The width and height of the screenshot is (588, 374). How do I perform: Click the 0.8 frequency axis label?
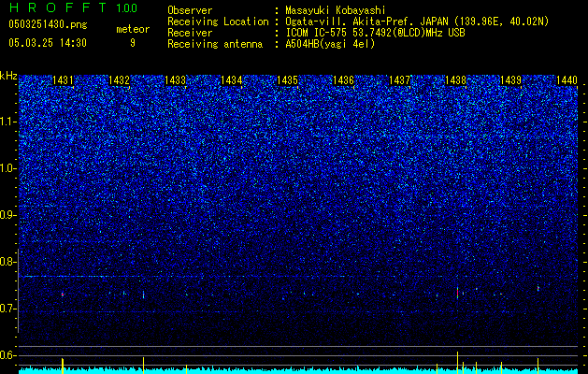click(7, 262)
